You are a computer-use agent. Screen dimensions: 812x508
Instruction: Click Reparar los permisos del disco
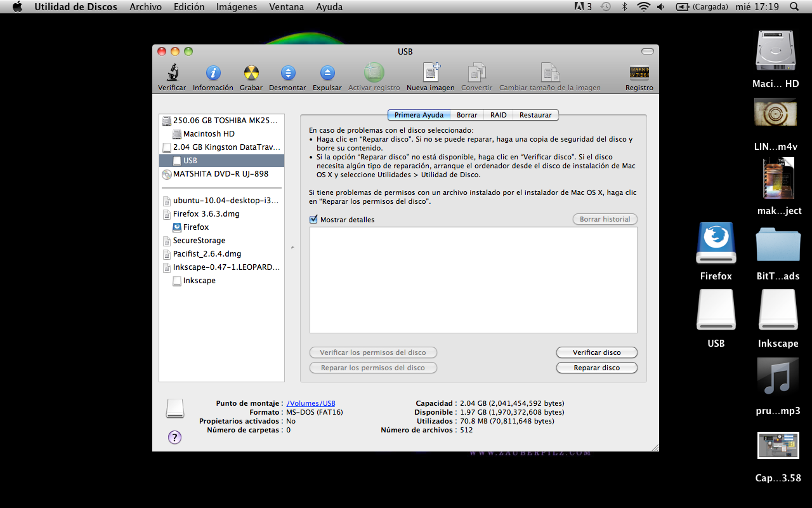(x=373, y=368)
